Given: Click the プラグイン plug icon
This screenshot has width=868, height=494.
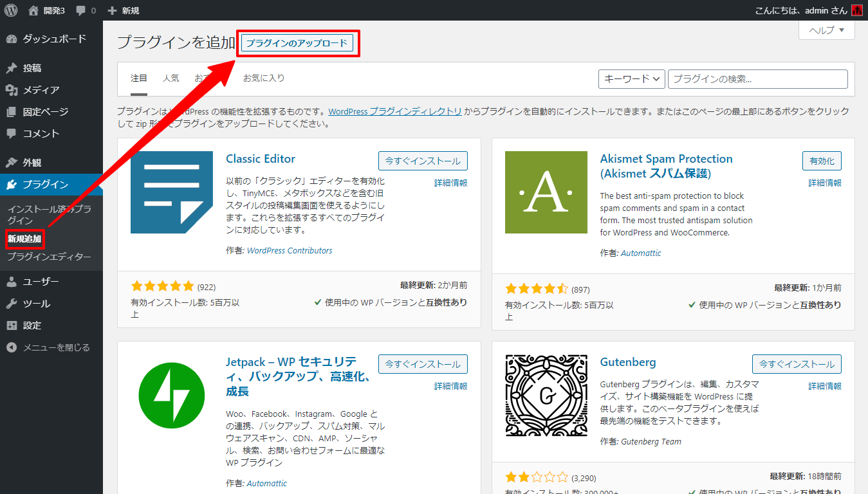Looking at the screenshot, I should pyautogui.click(x=12, y=185).
